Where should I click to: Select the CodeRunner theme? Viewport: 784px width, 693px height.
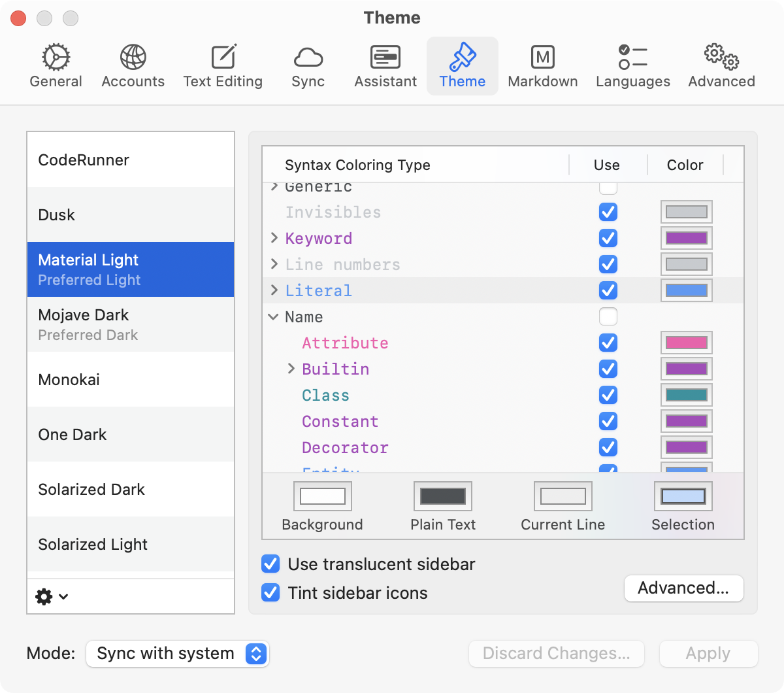[131, 160]
